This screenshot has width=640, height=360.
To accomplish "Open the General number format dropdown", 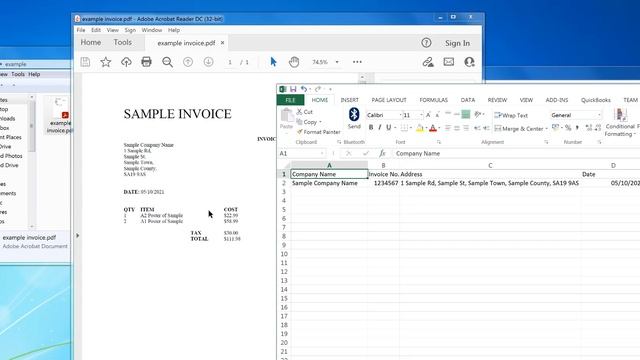I will coord(599,115).
